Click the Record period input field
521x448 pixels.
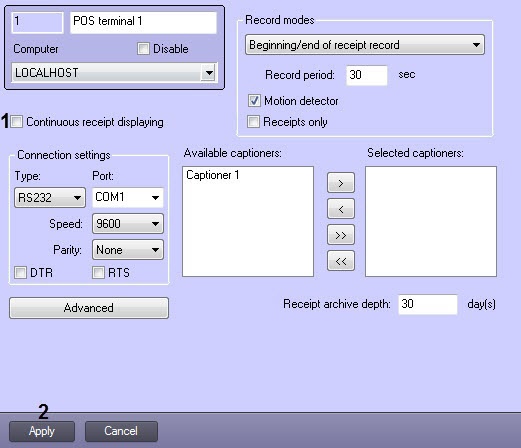coord(367,75)
